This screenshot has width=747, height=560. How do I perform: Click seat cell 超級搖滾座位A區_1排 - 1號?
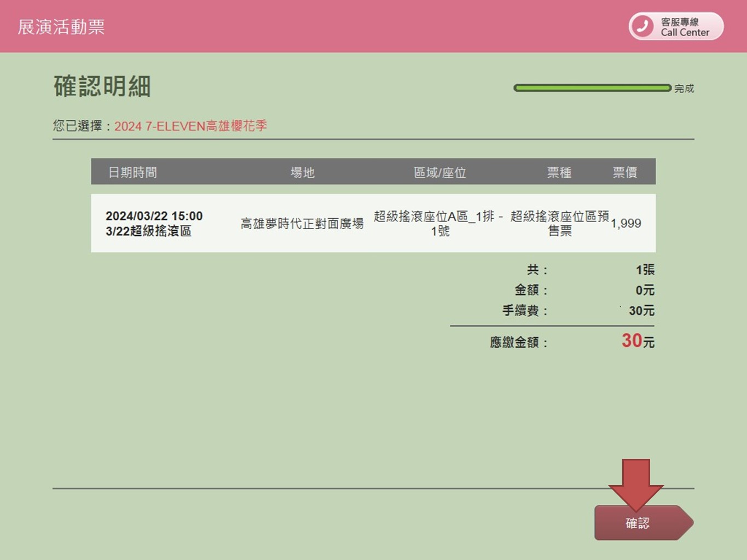[439, 224]
